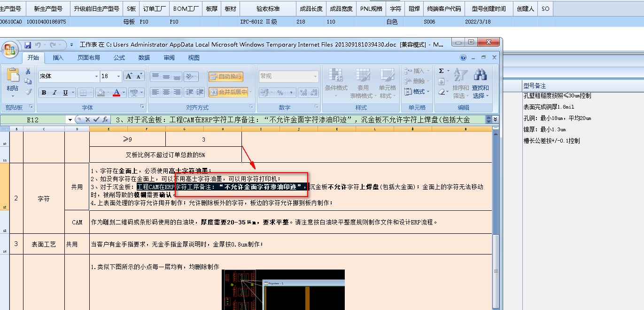Toggle Bold formatting
The width and height of the screenshot is (644, 310).
(44, 93)
